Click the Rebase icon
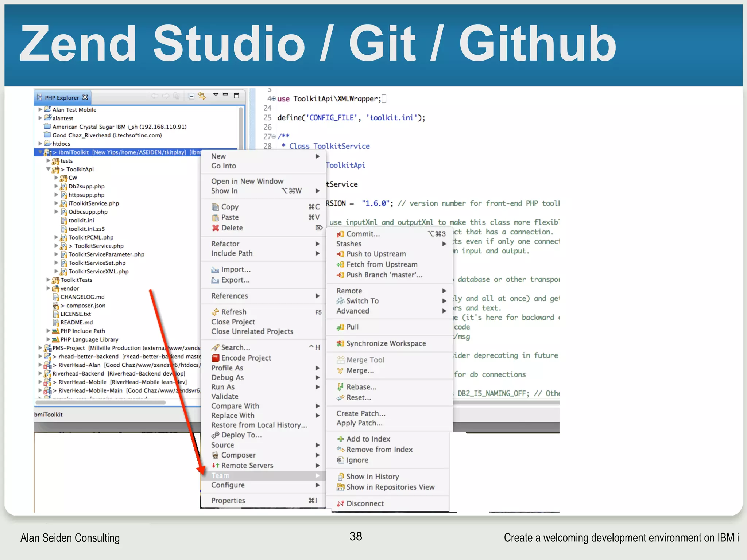747x560 pixels. pos(340,387)
